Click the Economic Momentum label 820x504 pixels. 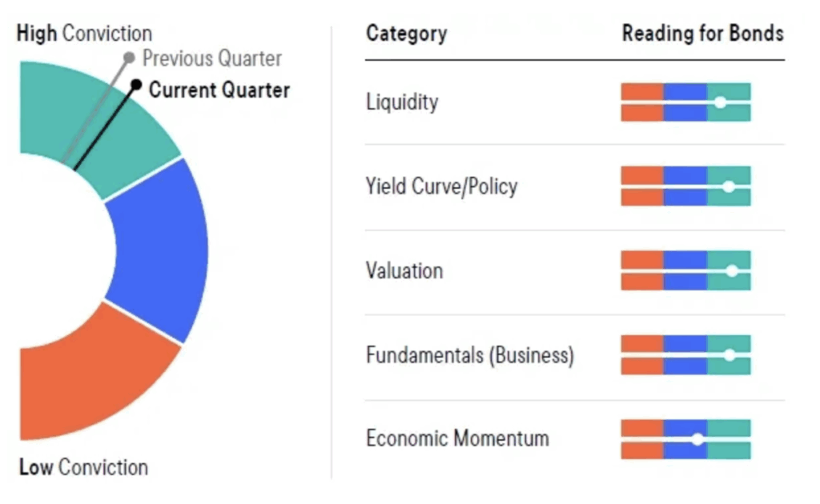coord(457,438)
